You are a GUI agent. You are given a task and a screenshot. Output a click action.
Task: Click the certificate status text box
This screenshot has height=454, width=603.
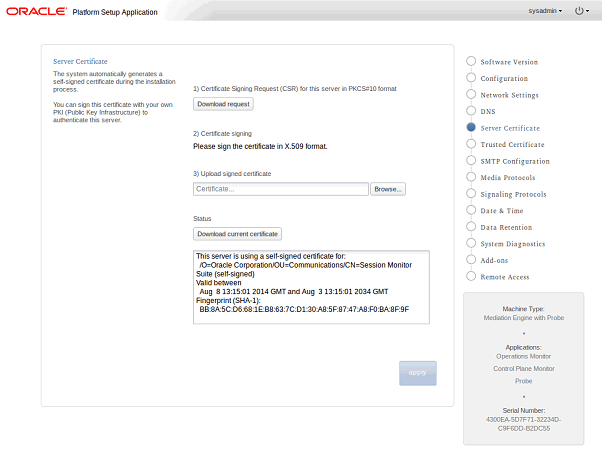click(311, 287)
